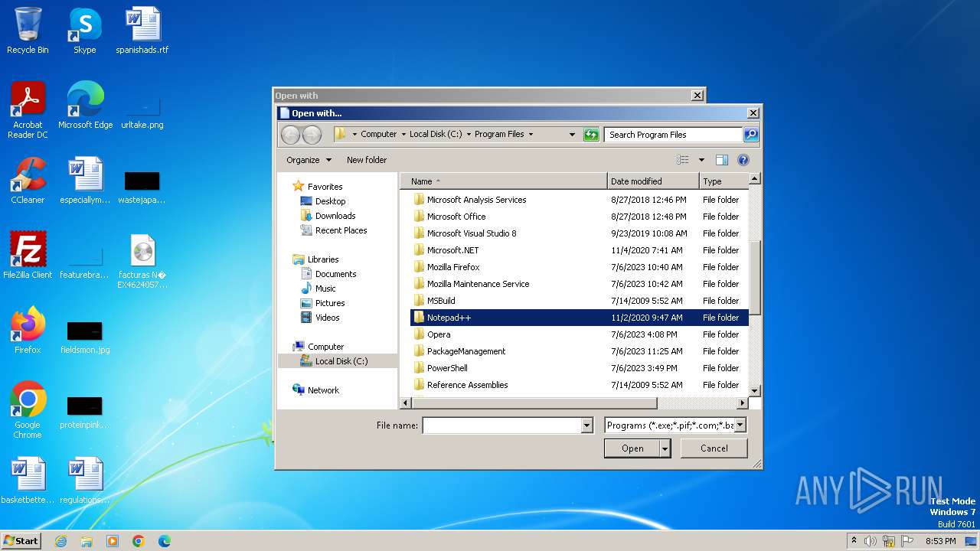Expand the view options dropdown arrow
The width and height of the screenshot is (980, 551).
tap(701, 160)
